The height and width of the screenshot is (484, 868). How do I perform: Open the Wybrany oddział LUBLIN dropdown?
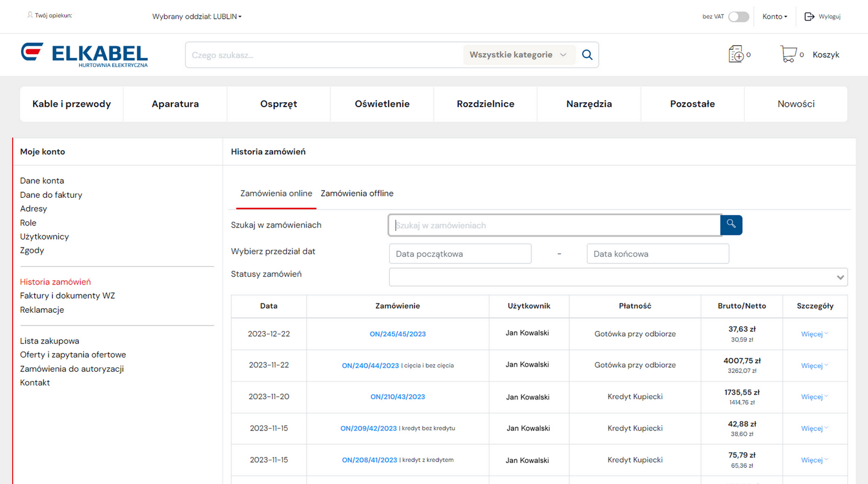(x=197, y=17)
